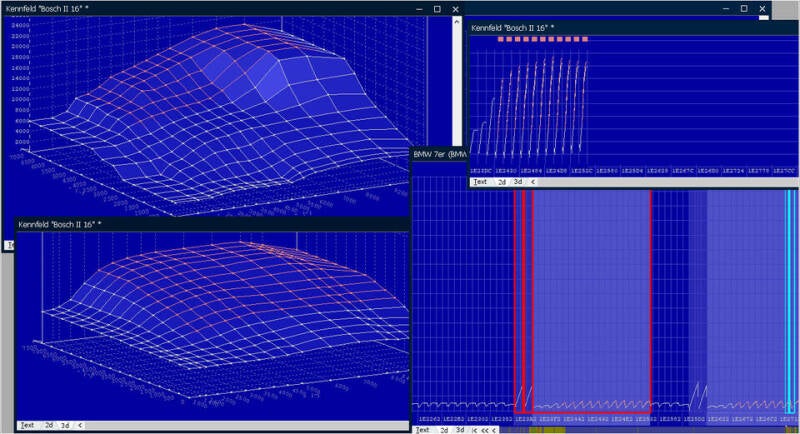Screen dimensions: 800x434
Task: Open 3d tab in top-right Kennfeld window
Action: tap(518, 182)
